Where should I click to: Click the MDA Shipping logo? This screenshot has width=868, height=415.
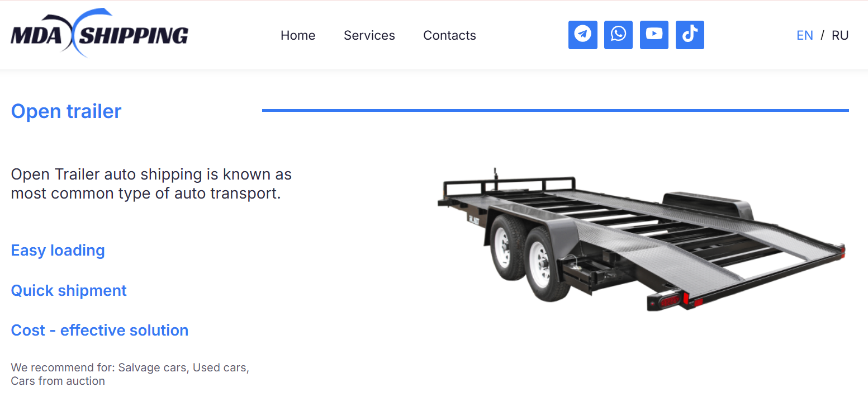coord(99,34)
